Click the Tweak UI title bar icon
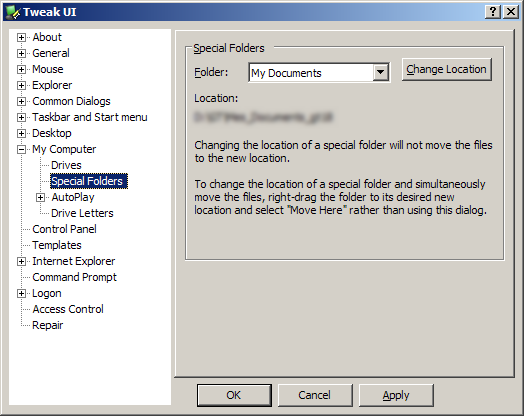Viewport: 524px width, 416px height. (13, 12)
